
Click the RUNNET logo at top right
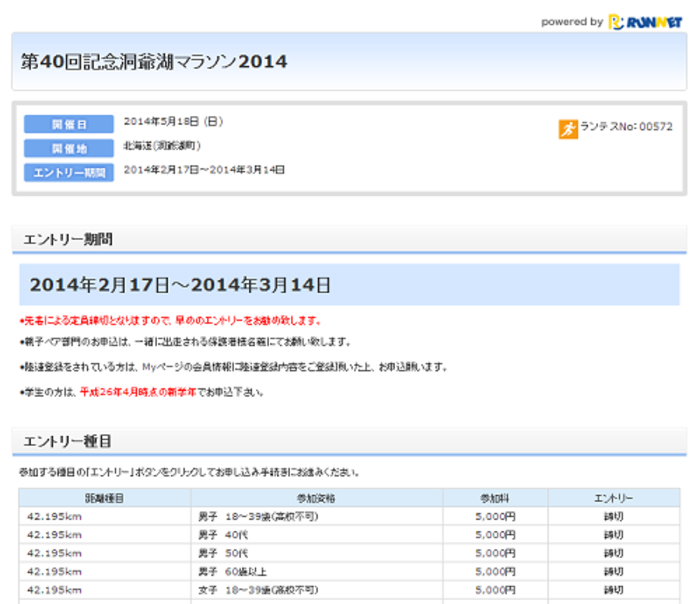click(x=646, y=22)
